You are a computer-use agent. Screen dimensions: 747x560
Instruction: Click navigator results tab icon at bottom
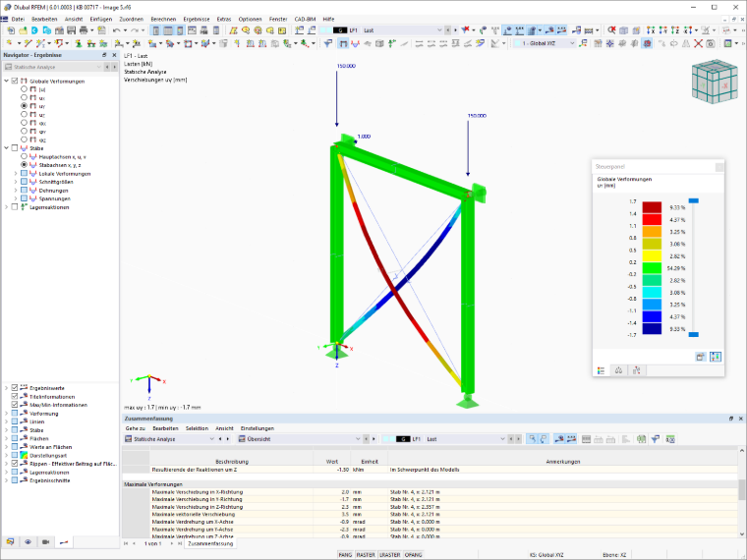click(x=64, y=542)
